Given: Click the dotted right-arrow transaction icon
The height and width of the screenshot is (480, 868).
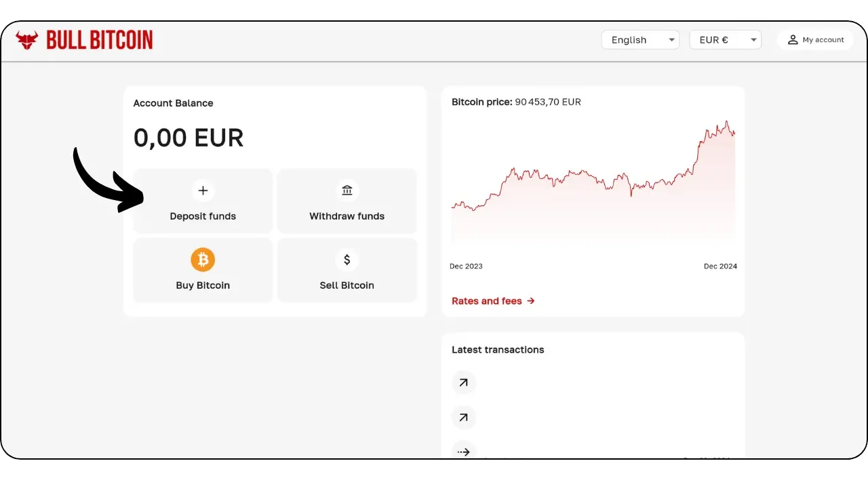Looking at the screenshot, I should point(464,452).
